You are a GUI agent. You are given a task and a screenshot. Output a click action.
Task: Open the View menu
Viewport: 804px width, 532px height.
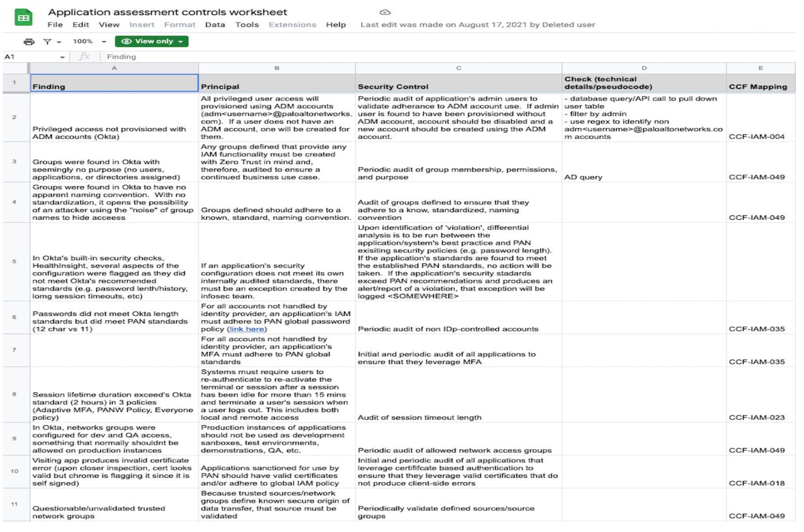109,25
